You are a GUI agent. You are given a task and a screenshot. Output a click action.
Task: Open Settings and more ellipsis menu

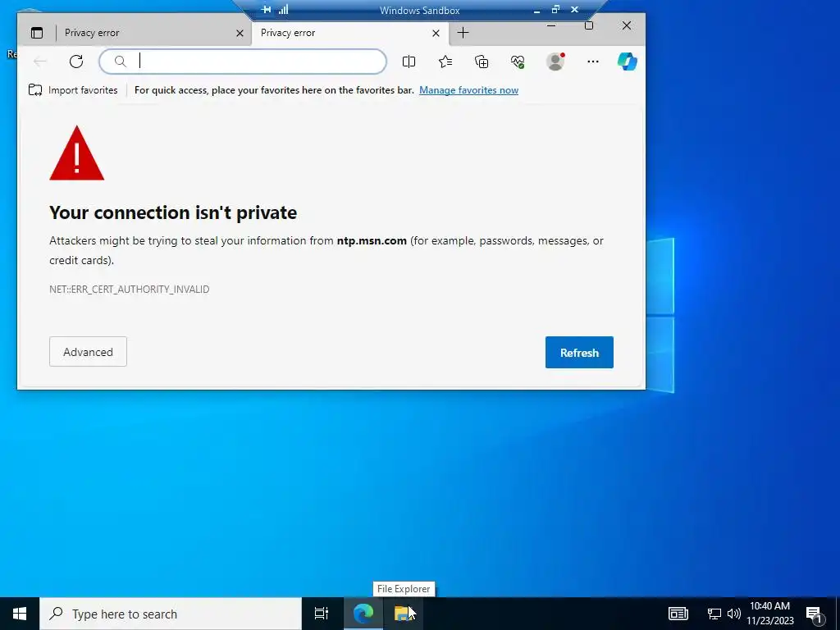click(592, 62)
